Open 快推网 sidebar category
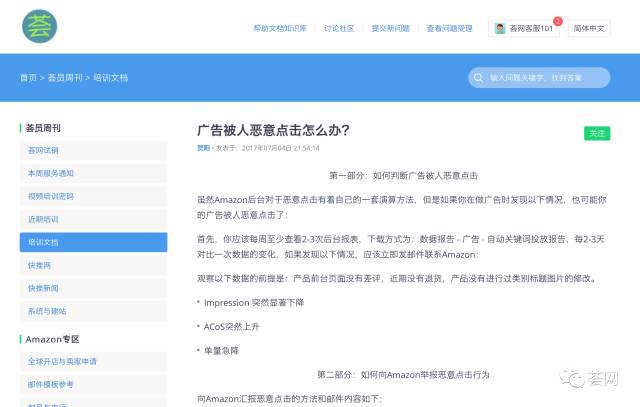This screenshot has height=407, width=640. pos(93,265)
